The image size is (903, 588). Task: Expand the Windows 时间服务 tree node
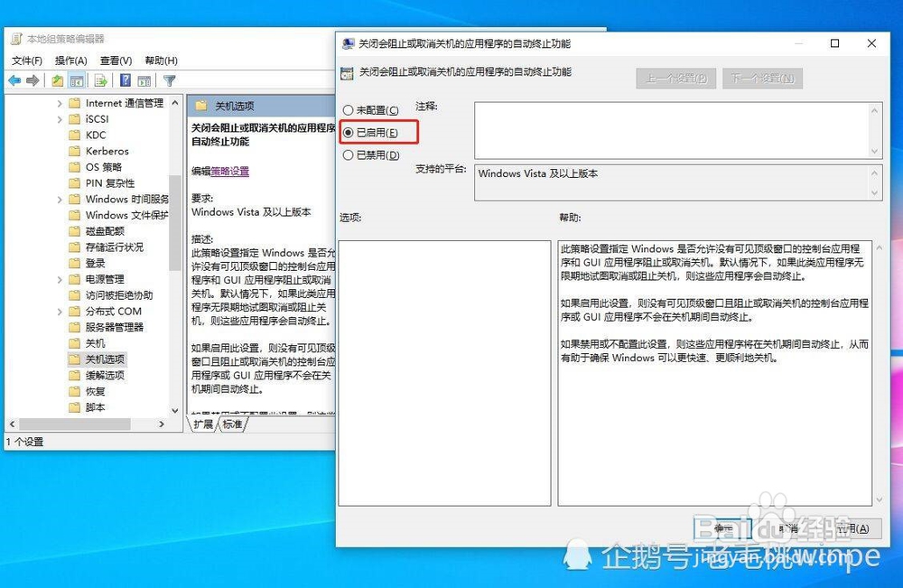pyautogui.click(x=60, y=200)
